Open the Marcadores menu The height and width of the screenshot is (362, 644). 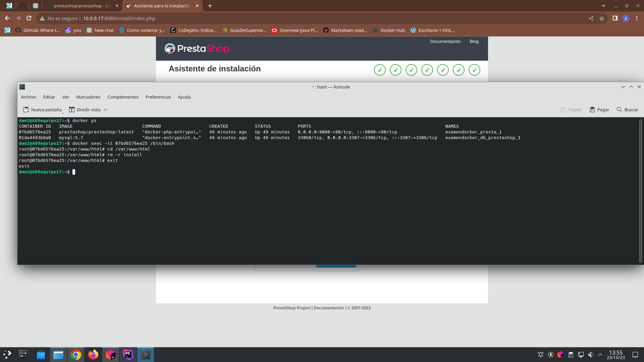88,97
